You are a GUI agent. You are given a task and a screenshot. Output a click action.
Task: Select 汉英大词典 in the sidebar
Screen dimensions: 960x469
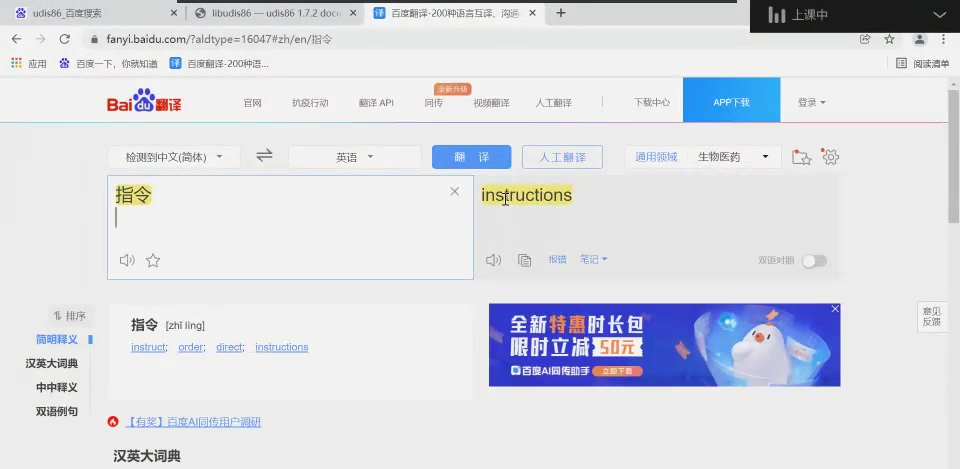click(52, 363)
